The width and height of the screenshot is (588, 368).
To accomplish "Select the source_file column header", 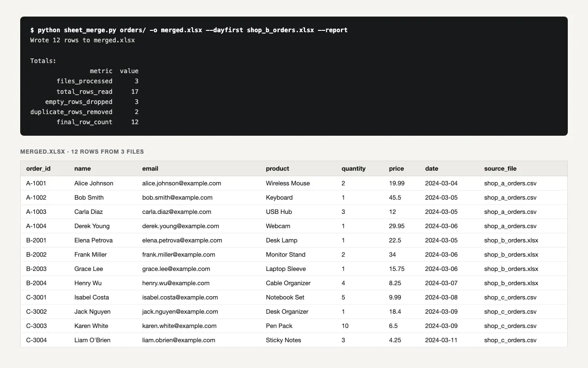I will point(500,168).
